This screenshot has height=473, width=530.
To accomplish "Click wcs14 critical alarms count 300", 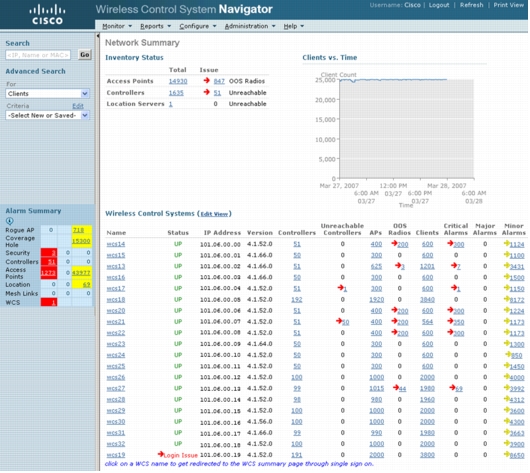I will [459, 245].
